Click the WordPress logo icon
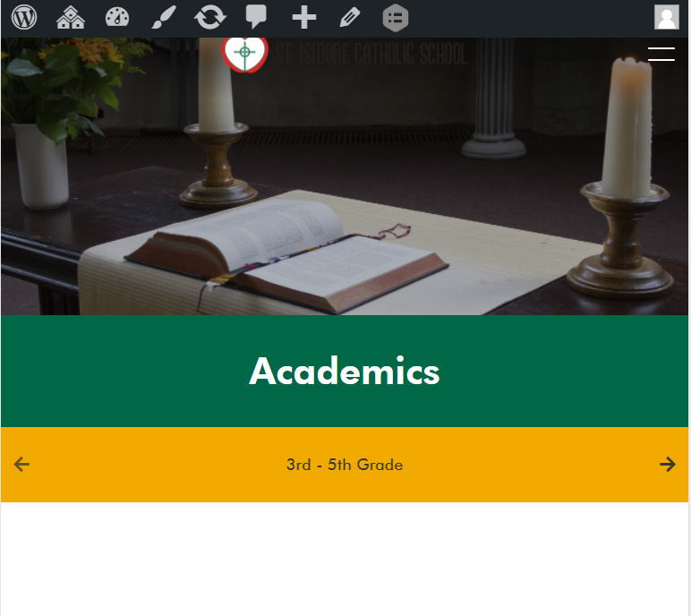The image size is (691, 616). tap(24, 18)
